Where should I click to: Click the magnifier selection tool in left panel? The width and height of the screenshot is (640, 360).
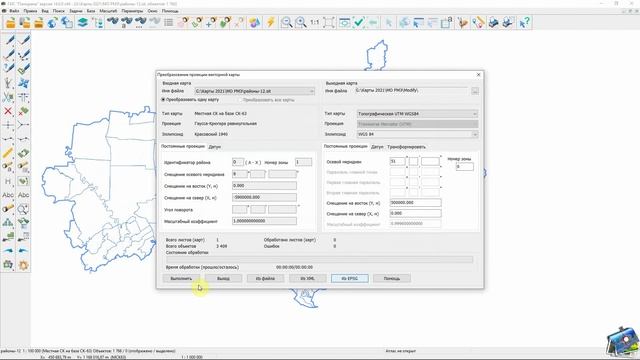[x=23, y=209]
